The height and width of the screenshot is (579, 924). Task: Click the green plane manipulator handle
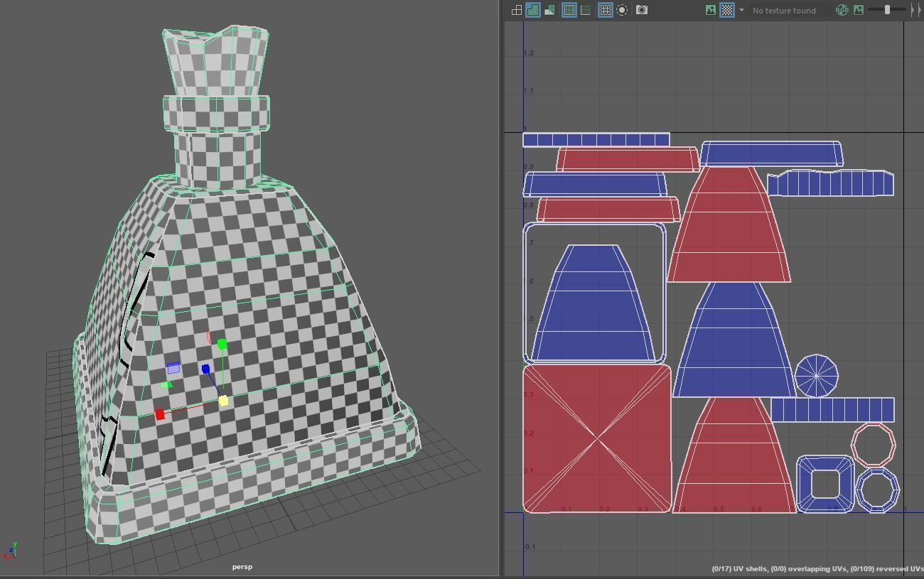[167, 385]
